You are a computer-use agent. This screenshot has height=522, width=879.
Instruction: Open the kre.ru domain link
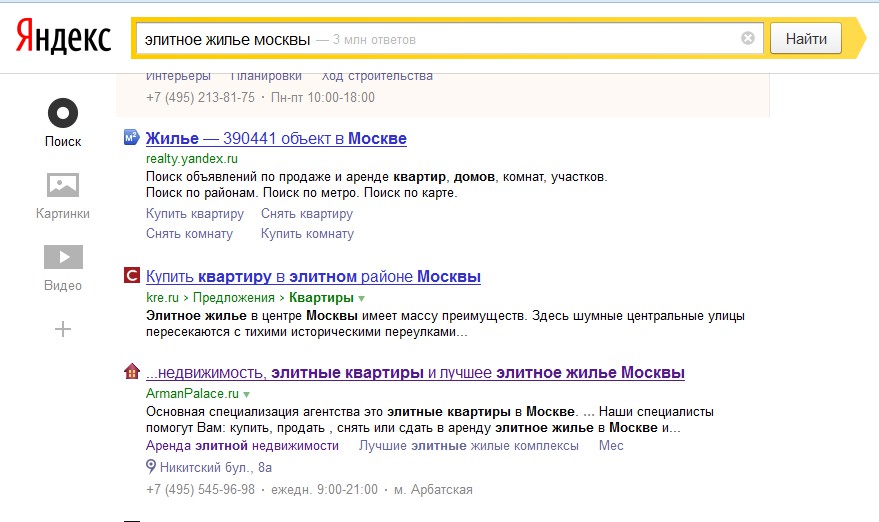[x=162, y=298]
